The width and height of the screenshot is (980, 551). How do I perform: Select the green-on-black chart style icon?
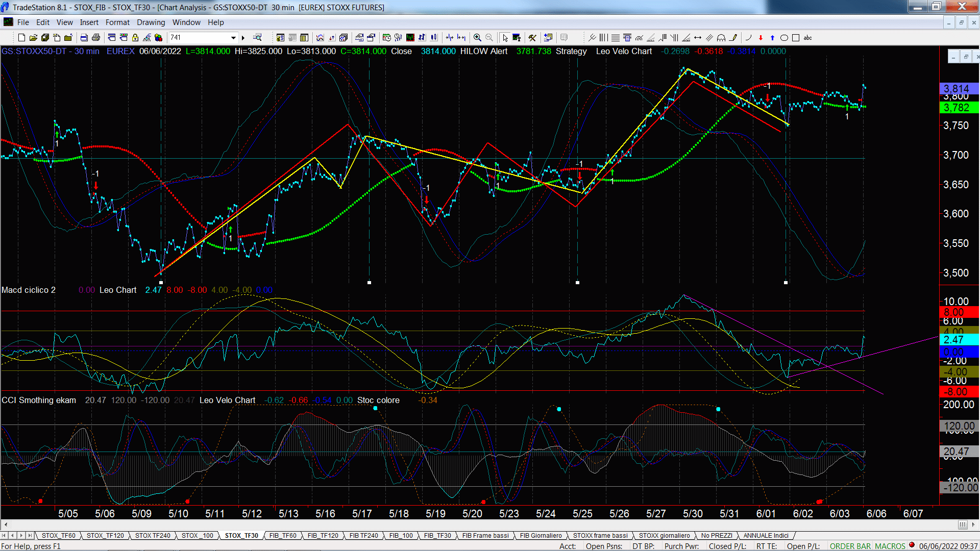(410, 38)
